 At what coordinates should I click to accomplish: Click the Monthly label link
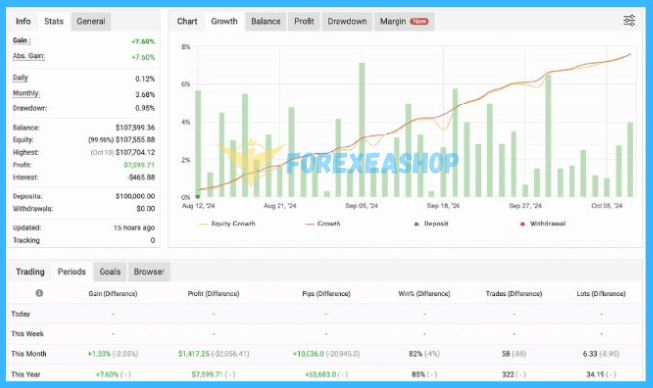(x=26, y=93)
